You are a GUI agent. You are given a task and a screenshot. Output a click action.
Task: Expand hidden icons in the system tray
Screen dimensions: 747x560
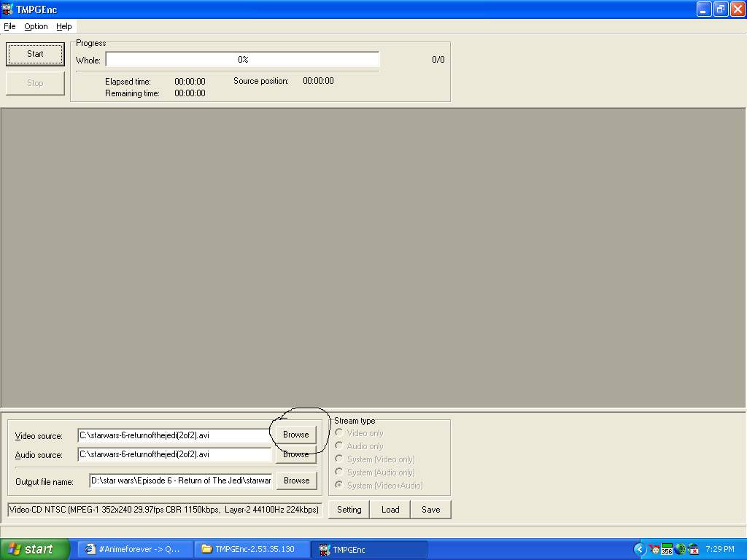coord(640,549)
